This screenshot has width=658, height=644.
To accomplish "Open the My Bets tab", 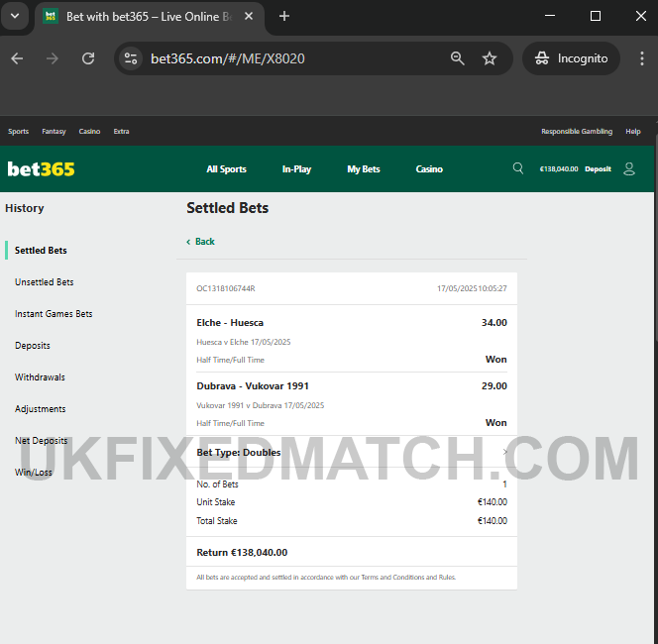I will [364, 169].
